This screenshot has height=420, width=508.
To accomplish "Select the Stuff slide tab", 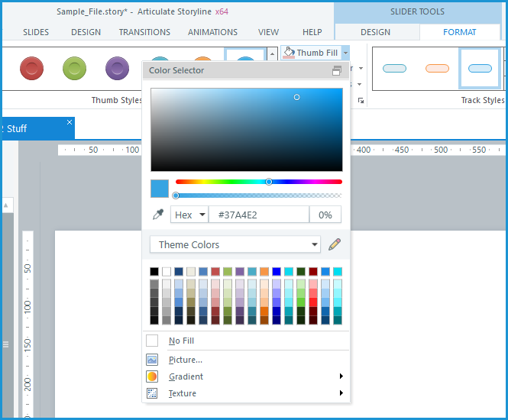I will coord(37,128).
